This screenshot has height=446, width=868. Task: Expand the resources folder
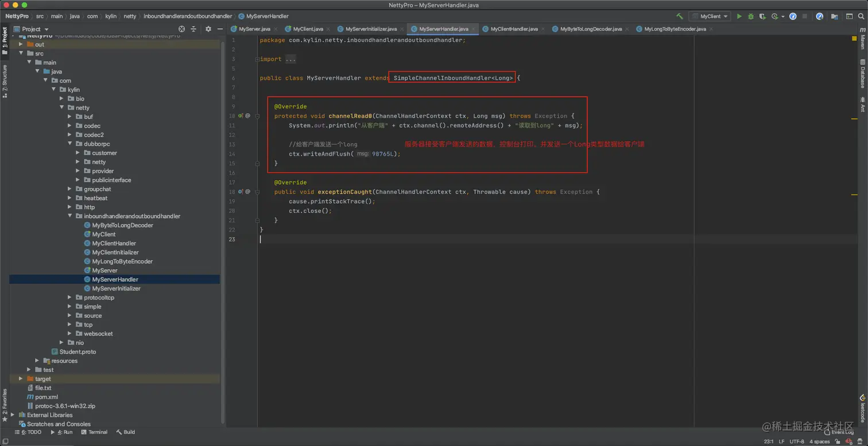click(x=37, y=360)
